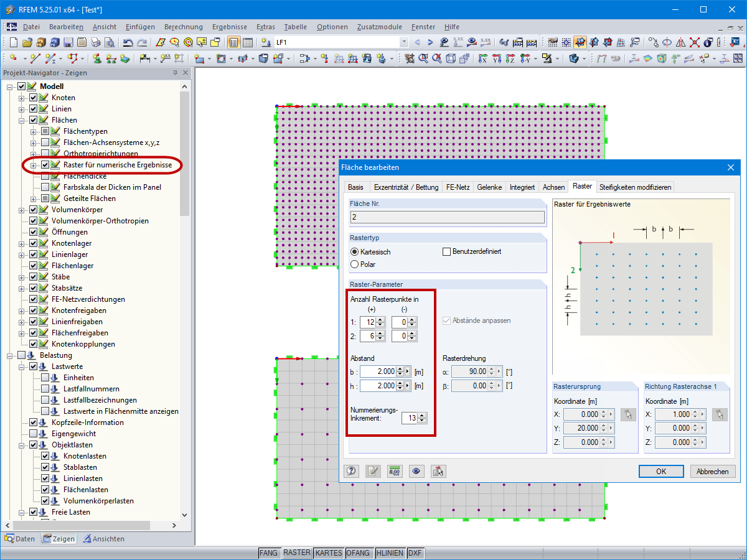Click the info icon in top toolbar
Viewport: 747px width, 560px height.
pyautogui.click(x=708, y=42)
